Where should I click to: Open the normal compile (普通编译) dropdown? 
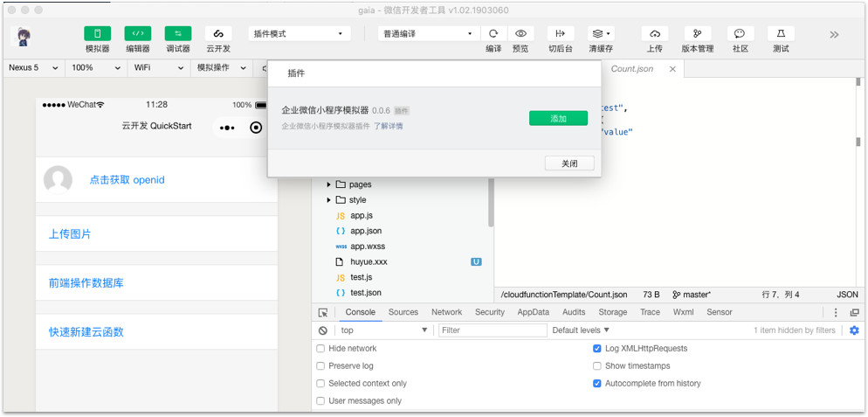coord(429,34)
